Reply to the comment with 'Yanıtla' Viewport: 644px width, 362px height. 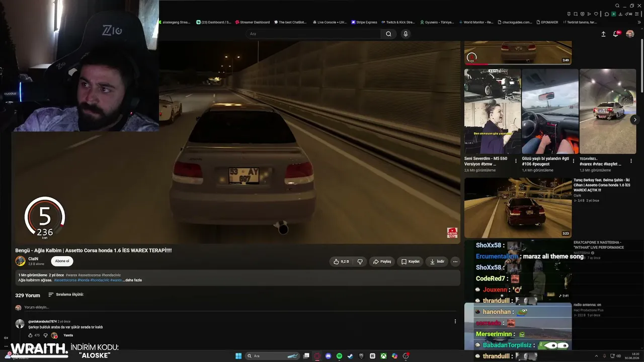68,335
